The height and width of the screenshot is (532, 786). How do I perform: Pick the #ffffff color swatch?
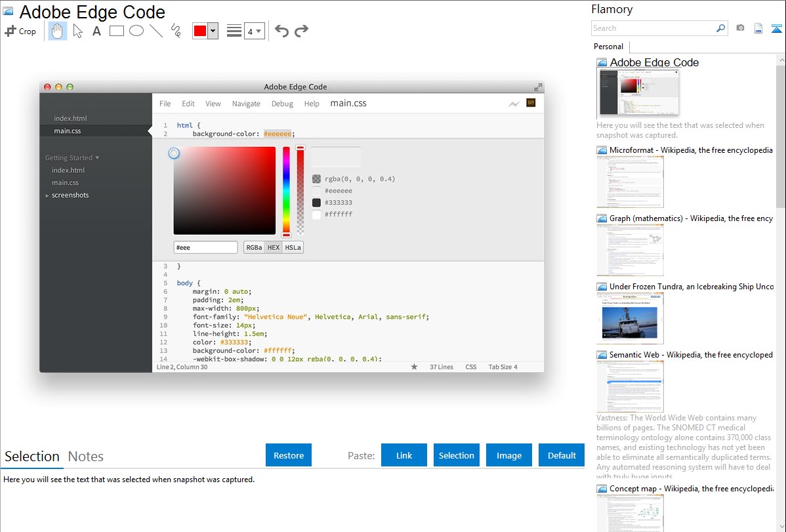click(316, 215)
